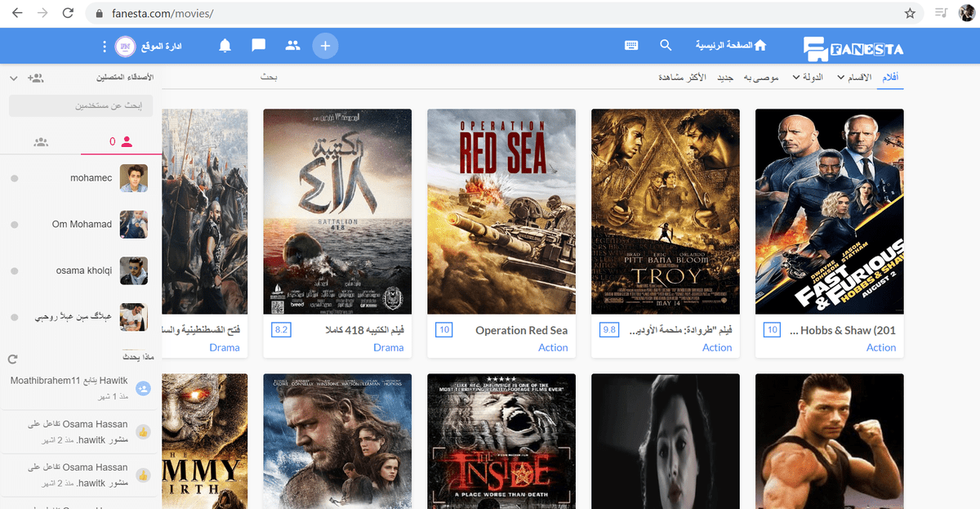Screen dimensions: 980x509
Task: Click the user search field in sidebar
Action: tap(81, 106)
